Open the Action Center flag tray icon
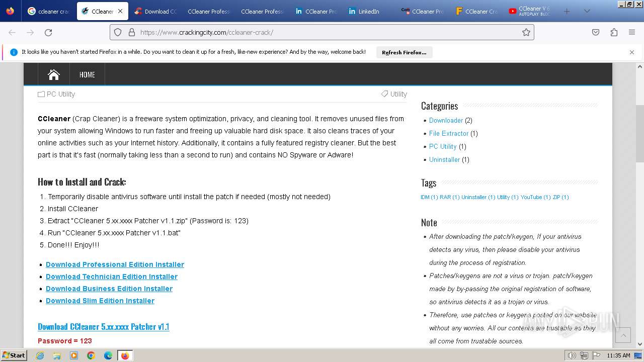 pyautogui.click(x=596, y=355)
